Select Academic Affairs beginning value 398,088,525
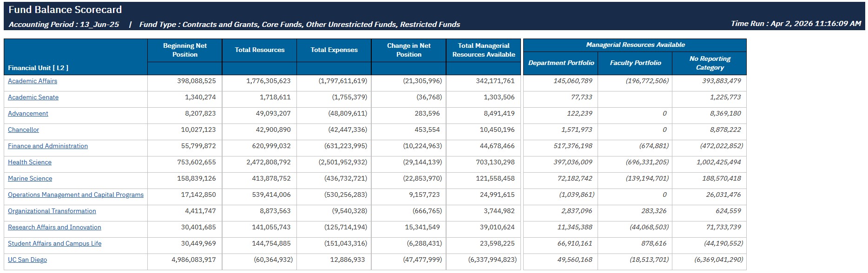The width and height of the screenshot is (868, 273). coord(197,81)
